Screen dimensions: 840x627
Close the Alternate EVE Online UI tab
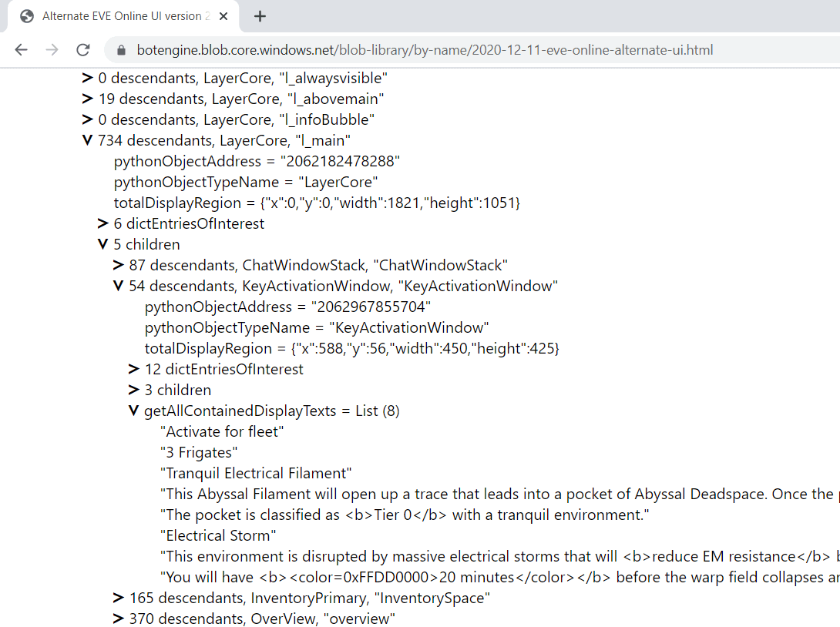point(223,17)
